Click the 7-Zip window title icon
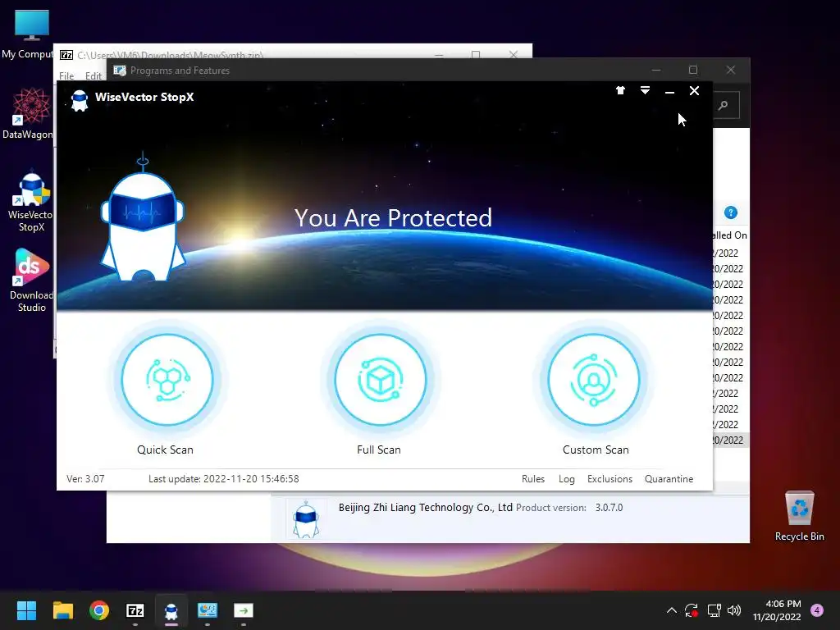 click(x=66, y=55)
